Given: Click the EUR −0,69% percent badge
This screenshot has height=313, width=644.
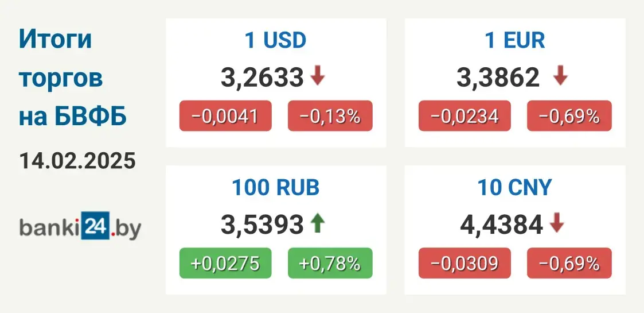Looking at the screenshot, I should pyautogui.click(x=569, y=116).
